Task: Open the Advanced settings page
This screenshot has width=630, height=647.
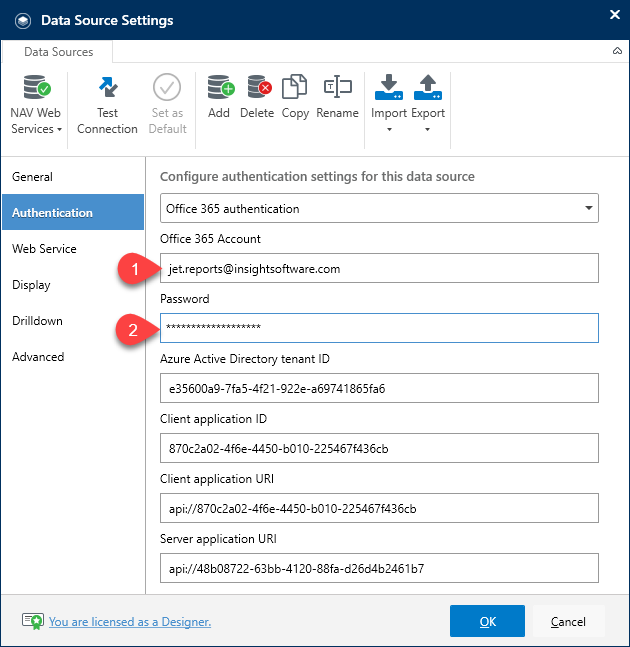Action: [x=73, y=357]
